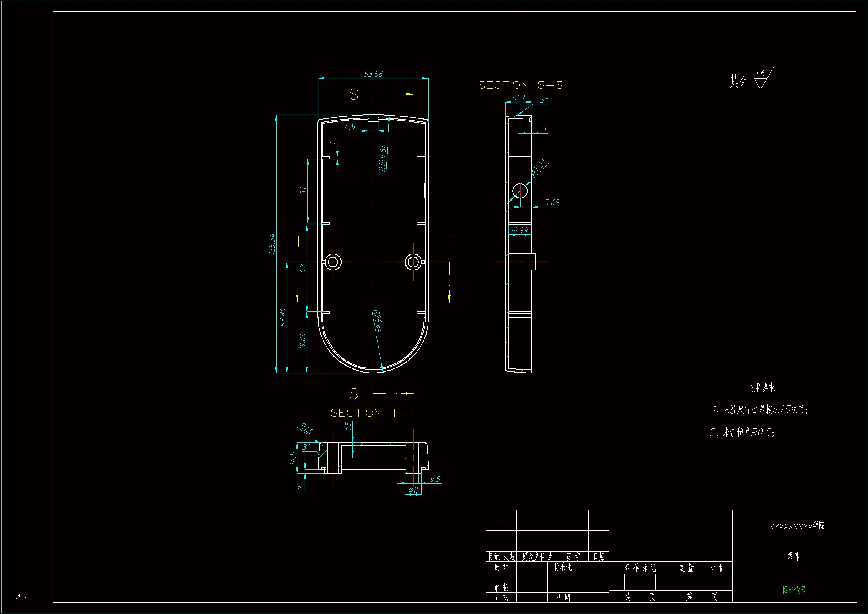Select the ø8 diameter dimension
Image resolution: width=868 pixels, height=614 pixels.
[x=413, y=490]
